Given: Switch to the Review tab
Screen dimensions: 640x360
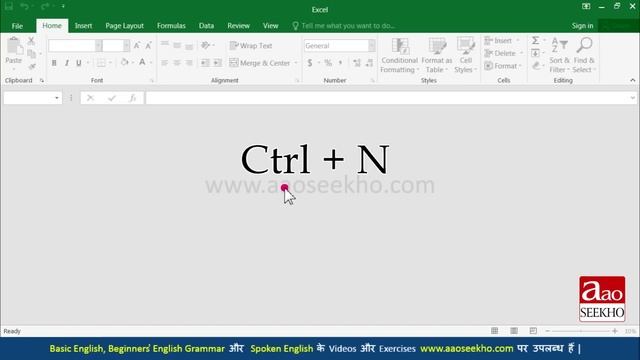Looking at the screenshot, I should pyautogui.click(x=238, y=26).
